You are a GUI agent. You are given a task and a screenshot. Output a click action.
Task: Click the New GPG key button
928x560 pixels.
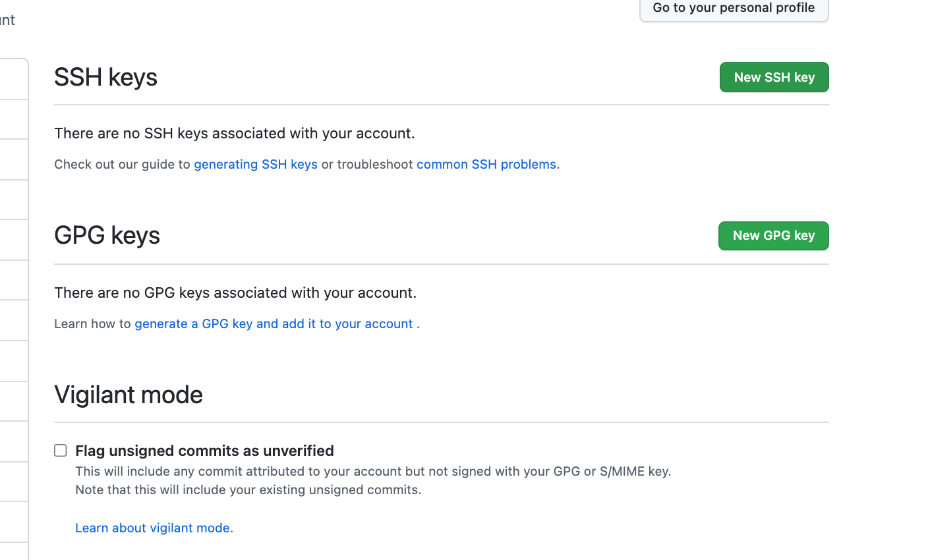(773, 236)
